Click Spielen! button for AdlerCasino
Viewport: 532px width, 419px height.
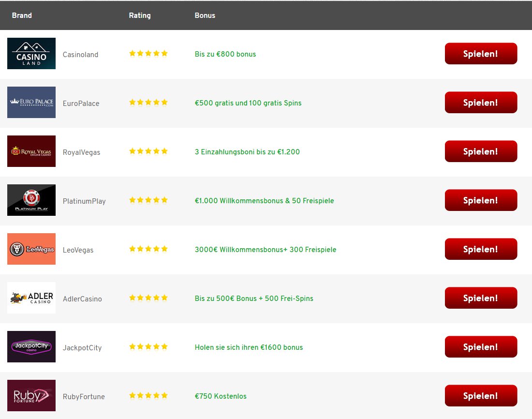click(481, 298)
